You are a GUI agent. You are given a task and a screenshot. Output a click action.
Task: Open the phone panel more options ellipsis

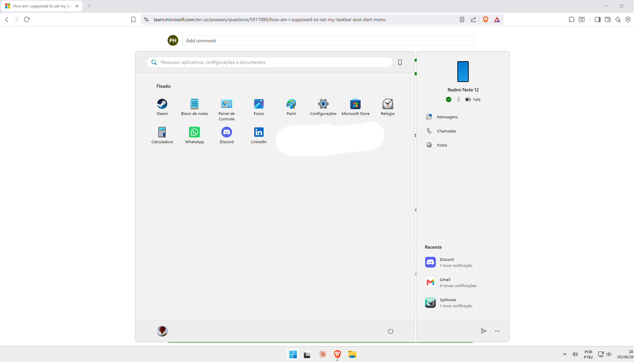click(x=497, y=331)
